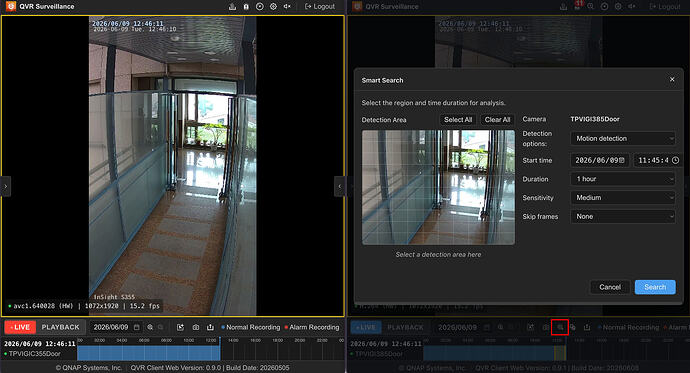Image resolution: width=690 pixels, height=373 pixels.
Task: Click the avc1 codec stream info overlay
Action: pyautogui.click(x=84, y=306)
